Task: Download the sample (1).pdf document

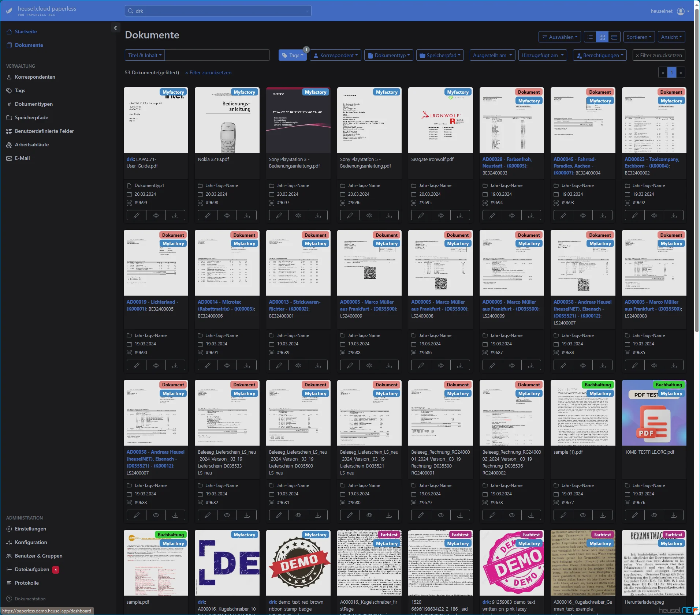Action: coord(603,515)
